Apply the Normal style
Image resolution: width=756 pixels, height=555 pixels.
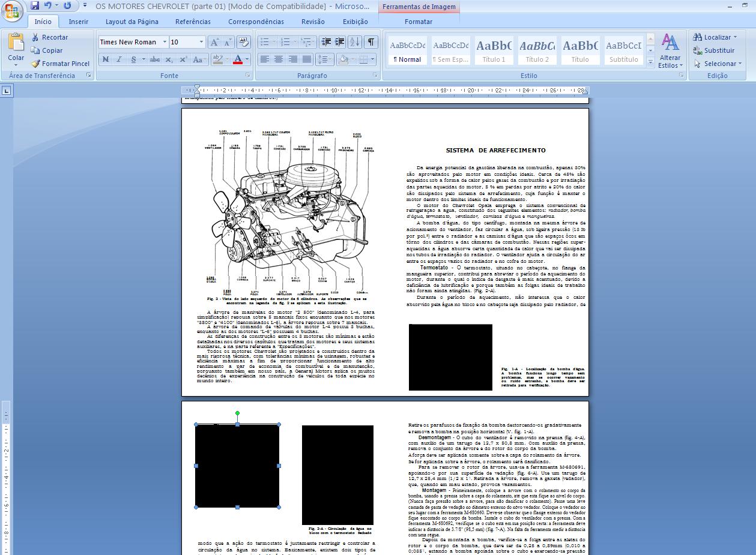[407, 51]
